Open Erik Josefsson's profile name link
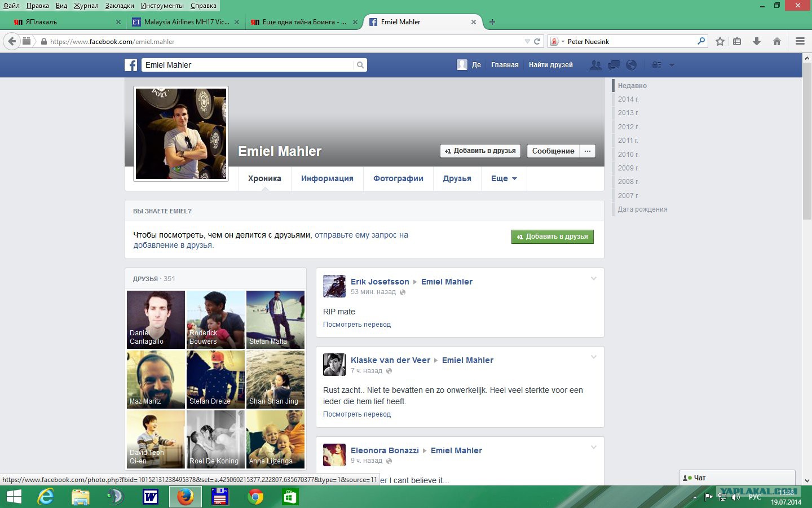This screenshot has width=812, height=508. (x=380, y=282)
